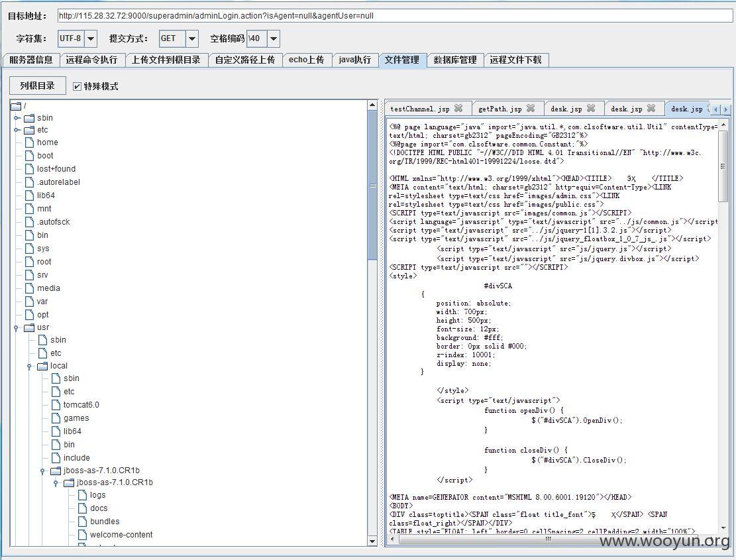The width and height of the screenshot is (736, 560).
Task: Click the opt file icon in tree
Action: click(x=29, y=315)
